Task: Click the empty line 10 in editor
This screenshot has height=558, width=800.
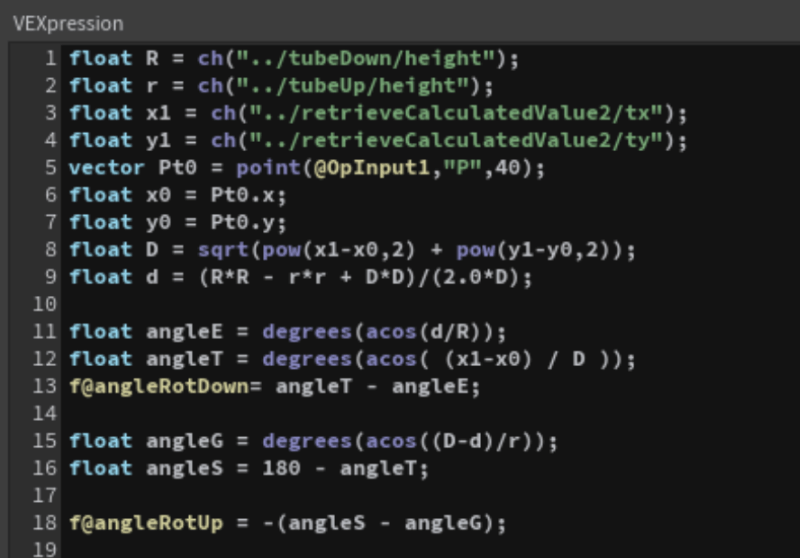Action: [300, 304]
